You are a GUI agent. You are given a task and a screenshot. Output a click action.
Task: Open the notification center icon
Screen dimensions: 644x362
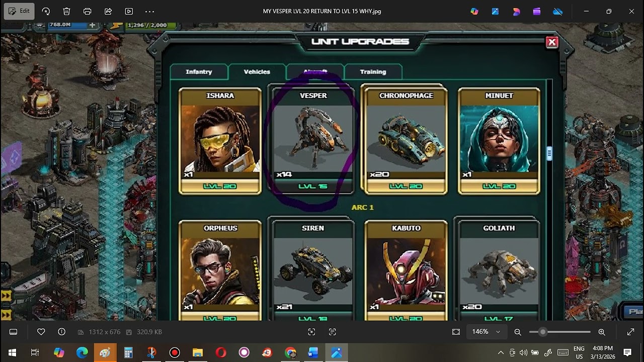[627, 352]
